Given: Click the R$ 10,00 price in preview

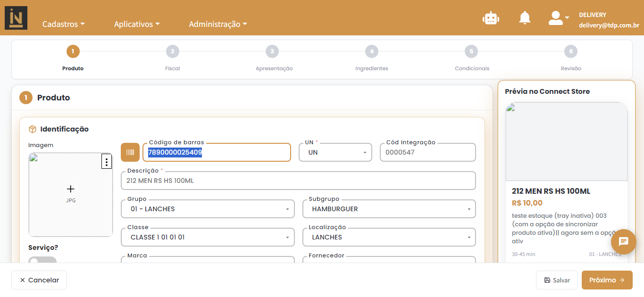Looking at the screenshot, I should pyautogui.click(x=527, y=203).
